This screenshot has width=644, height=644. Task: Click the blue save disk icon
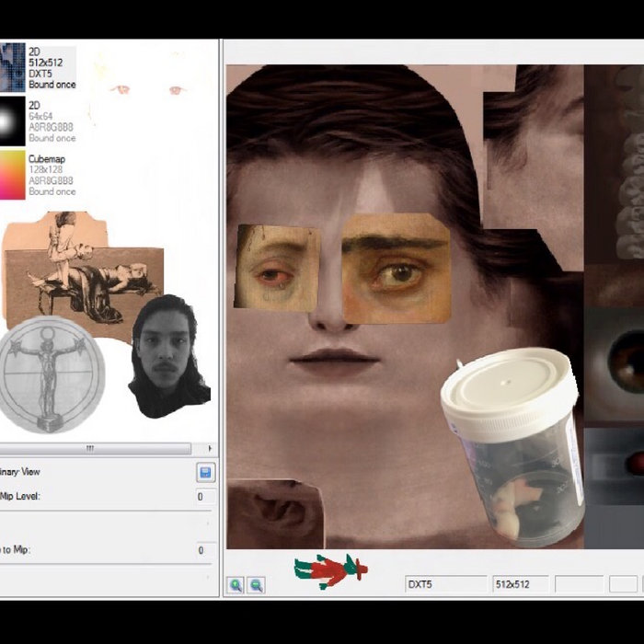(205, 472)
